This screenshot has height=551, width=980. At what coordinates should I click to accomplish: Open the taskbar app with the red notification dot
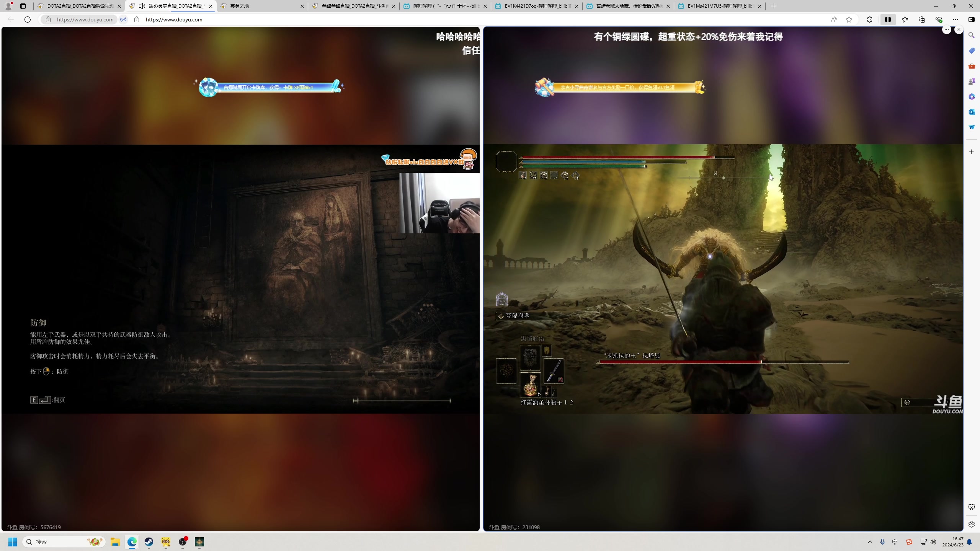(x=183, y=542)
